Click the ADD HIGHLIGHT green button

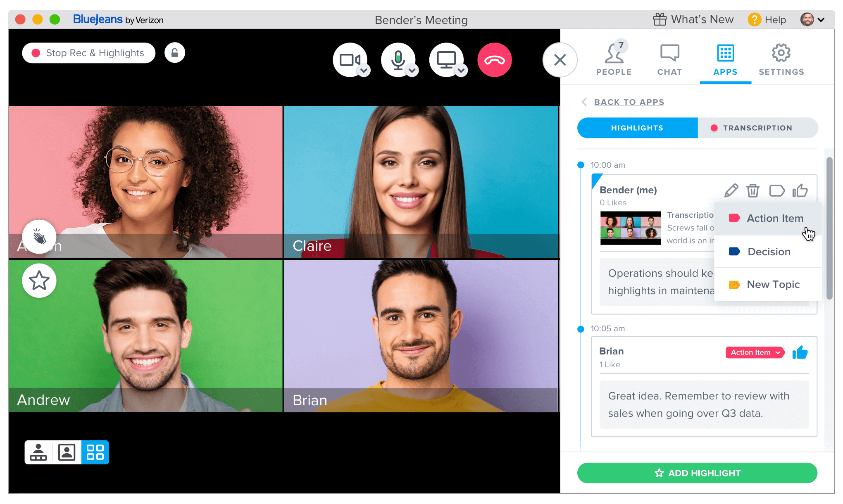pos(698,473)
